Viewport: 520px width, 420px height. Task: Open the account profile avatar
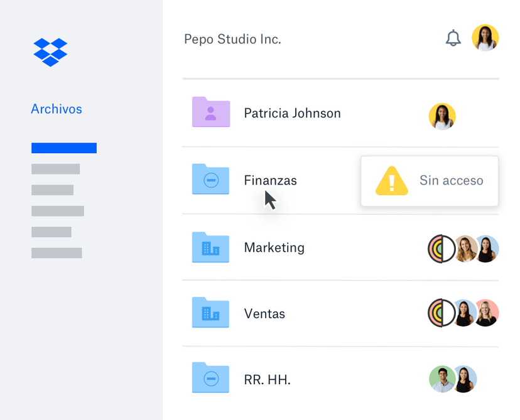(x=485, y=38)
